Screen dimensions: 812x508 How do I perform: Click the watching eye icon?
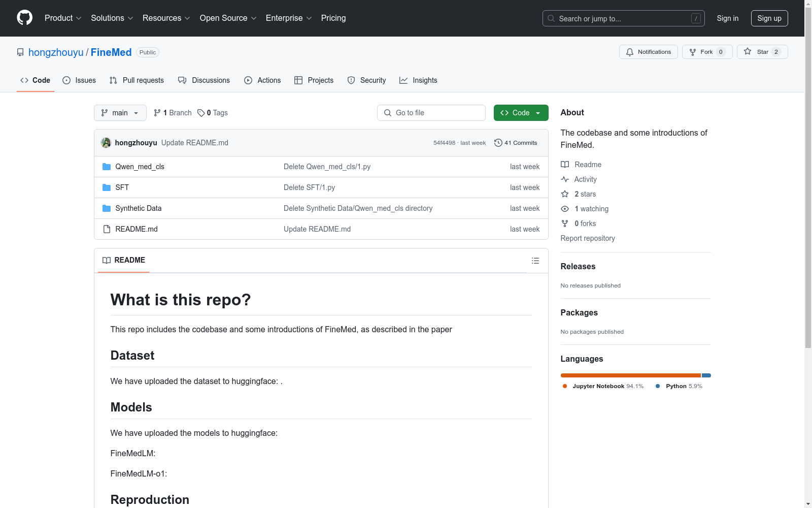[x=565, y=209]
